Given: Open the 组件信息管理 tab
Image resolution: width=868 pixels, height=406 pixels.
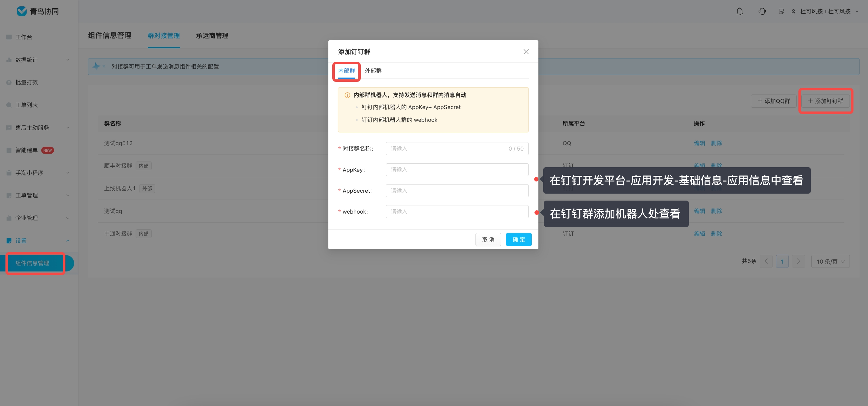Looking at the screenshot, I should (110, 35).
